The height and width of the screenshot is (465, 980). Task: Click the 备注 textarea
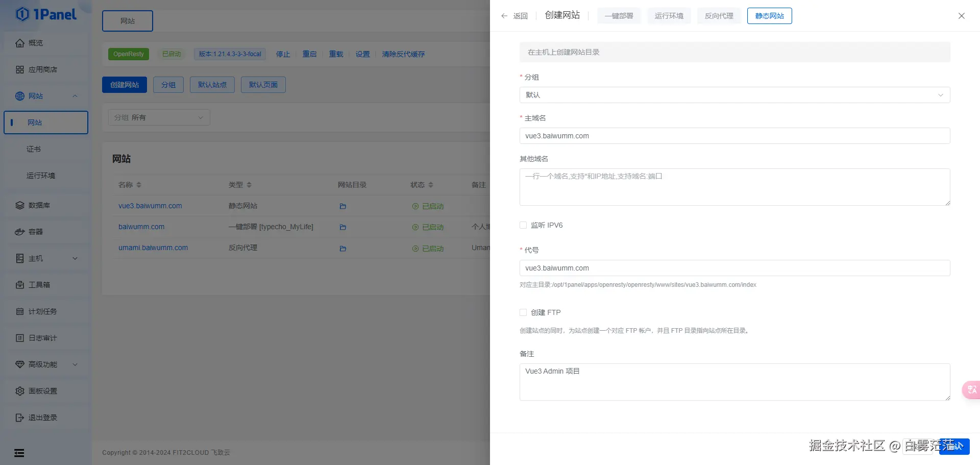coord(735,382)
